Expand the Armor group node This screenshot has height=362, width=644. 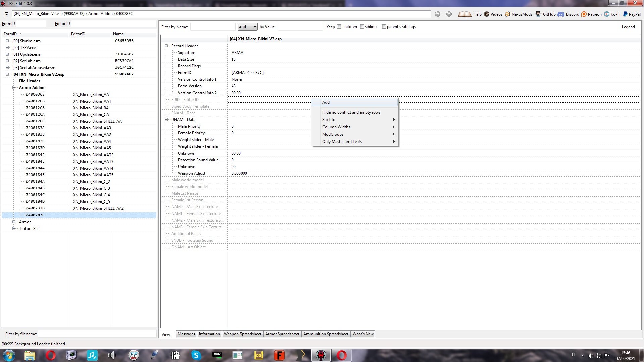click(x=14, y=222)
